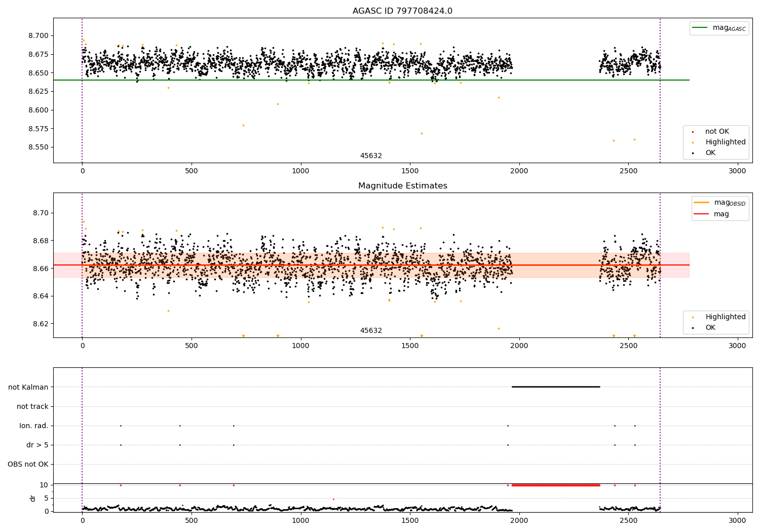Select Highlighted in the Magnitude Estimates legend
The image size is (760, 532).
tap(725, 317)
